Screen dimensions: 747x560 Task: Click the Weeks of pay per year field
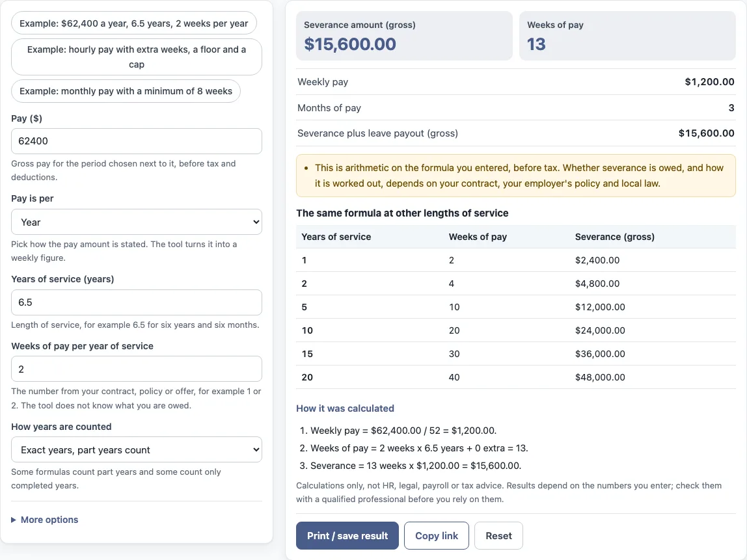pyautogui.click(x=136, y=369)
